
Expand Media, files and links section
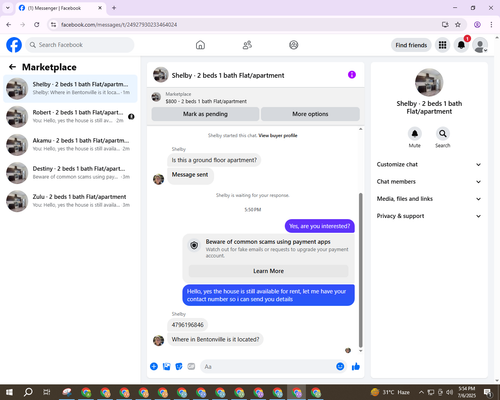[429, 199]
